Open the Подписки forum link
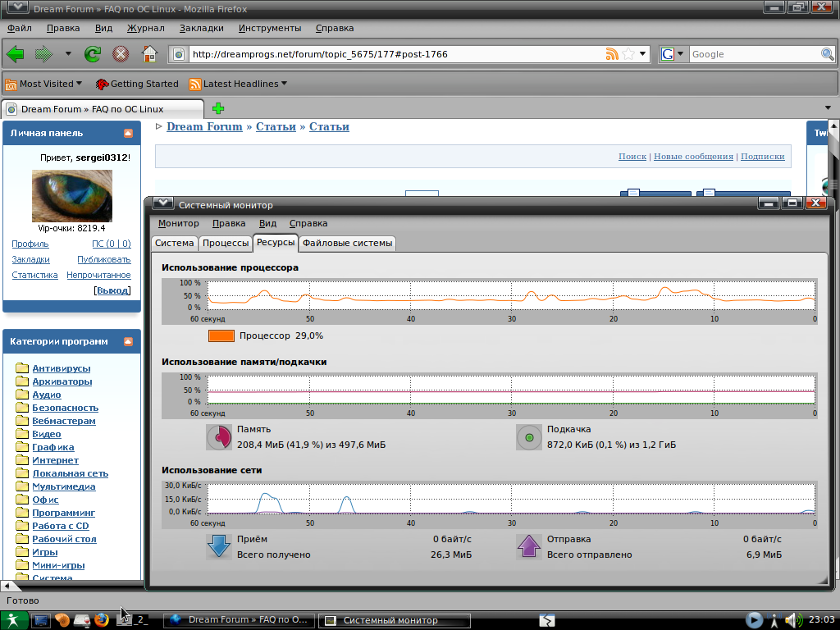The width and height of the screenshot is (840, 630). 762,157
